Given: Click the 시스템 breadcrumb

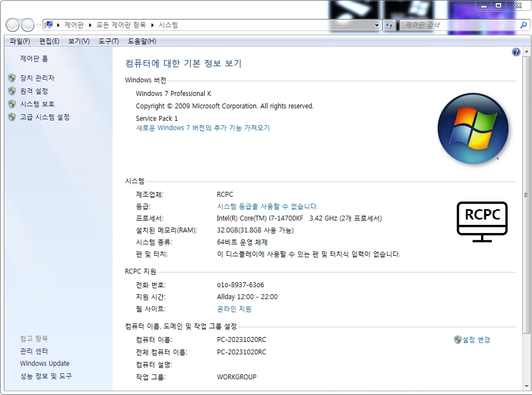Looking at the screenshot, I should 168,25.
